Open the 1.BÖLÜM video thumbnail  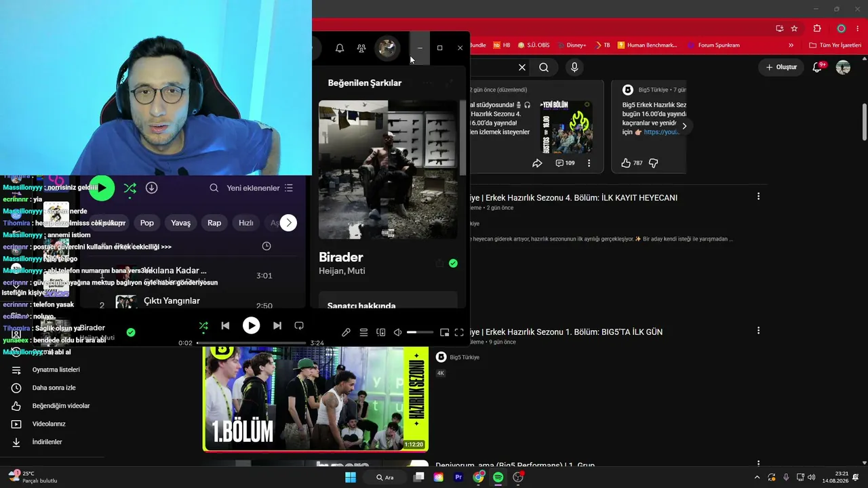point(315,399)
